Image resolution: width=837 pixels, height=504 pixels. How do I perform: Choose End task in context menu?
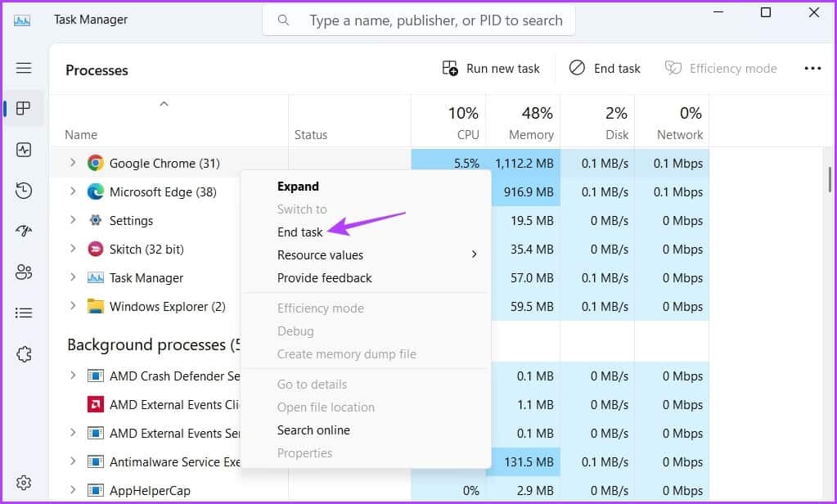[x=300, y=232]
